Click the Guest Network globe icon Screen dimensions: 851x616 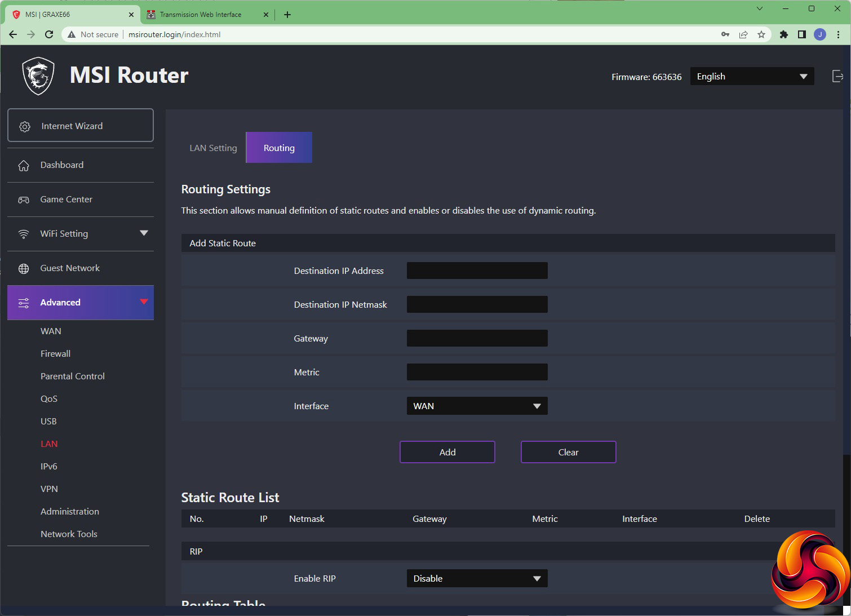[x=24, y=269]
